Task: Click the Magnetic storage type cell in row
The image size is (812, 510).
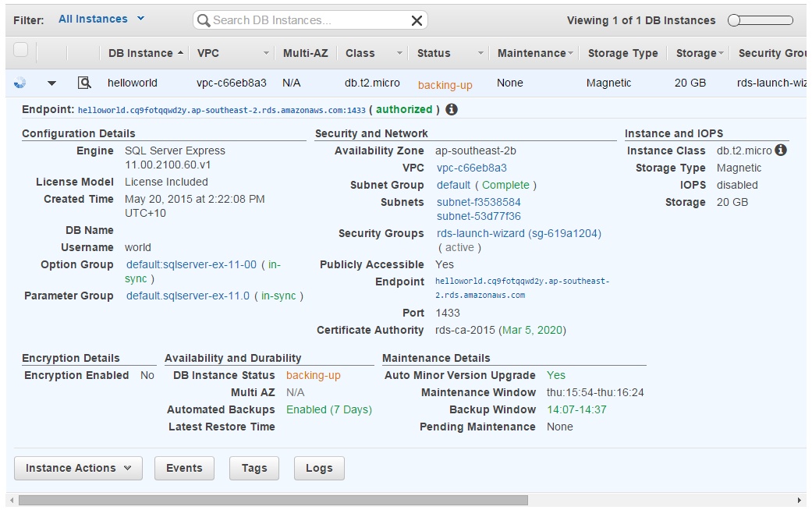Action: pyautogui.click(x=608, y=83)
